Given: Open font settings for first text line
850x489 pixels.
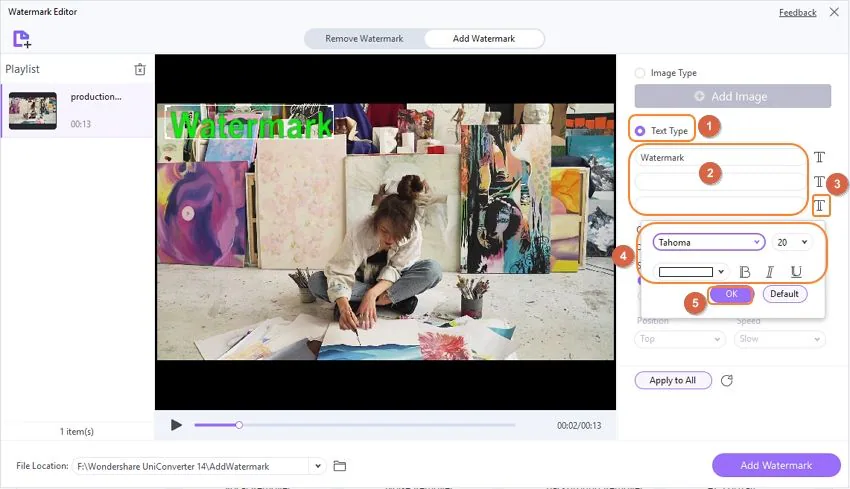Looking at the screenshot, I should 819,157.
